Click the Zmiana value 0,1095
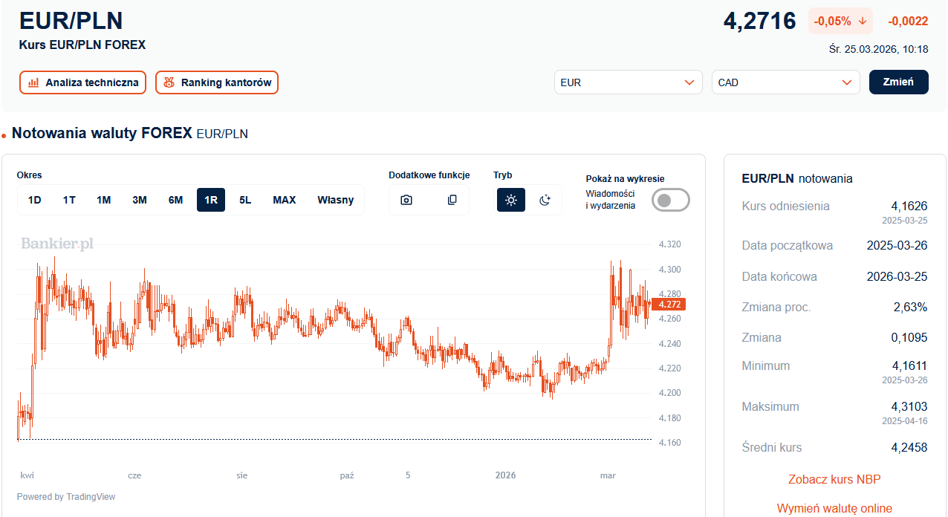Screen dimensions: 948x517 point(909,337)
